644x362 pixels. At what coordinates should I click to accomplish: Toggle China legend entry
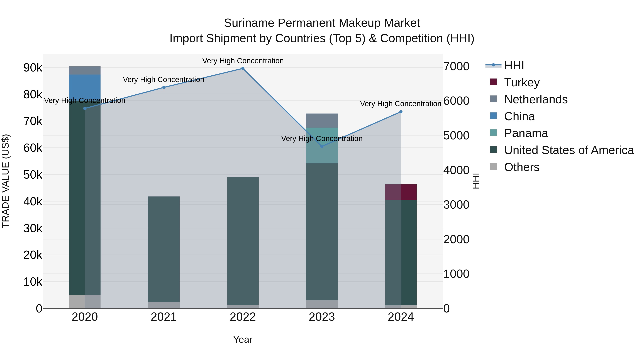click(512, 116)
